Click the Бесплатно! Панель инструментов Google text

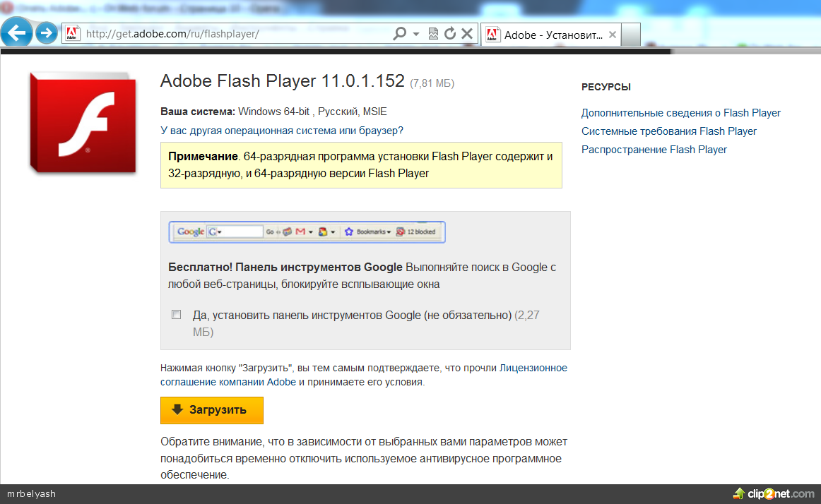285,267
